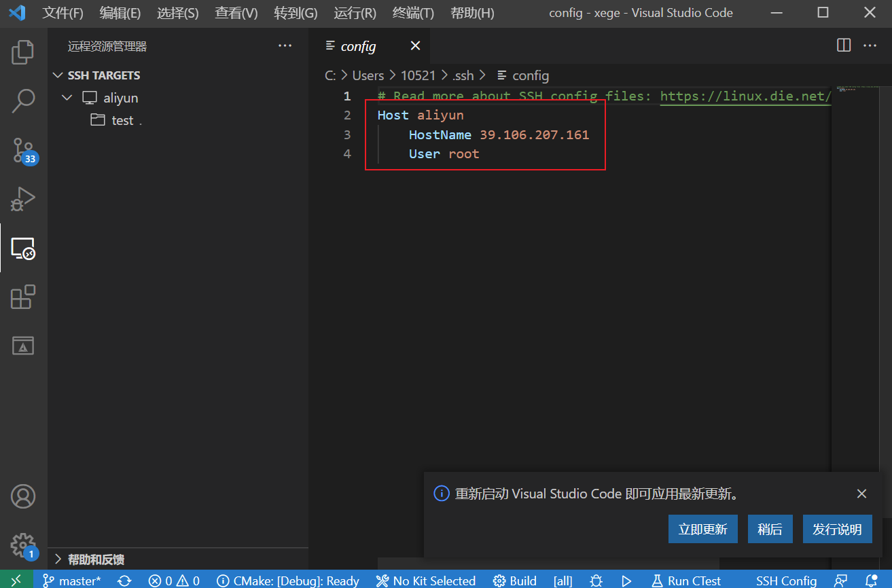Click the 稍后 button
Viewport: 892px width, 588px height.
(770, 529)
